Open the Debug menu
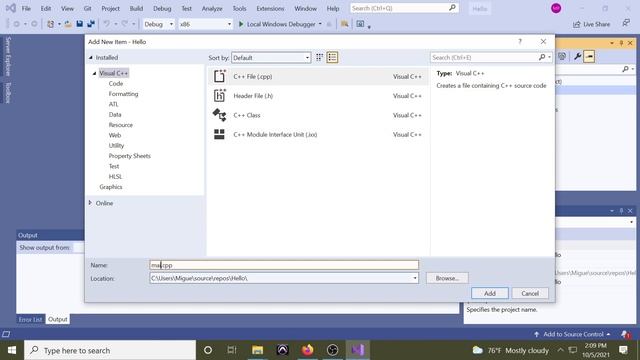This screenshot has height=360, width=640. (162, 8)
